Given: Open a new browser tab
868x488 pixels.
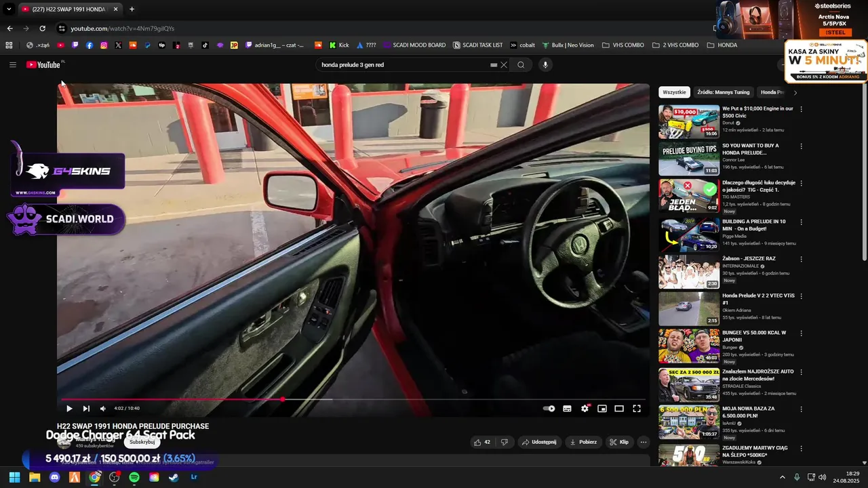Looking at the screenshot, I should pyautogui.click(x=132, y=9).
